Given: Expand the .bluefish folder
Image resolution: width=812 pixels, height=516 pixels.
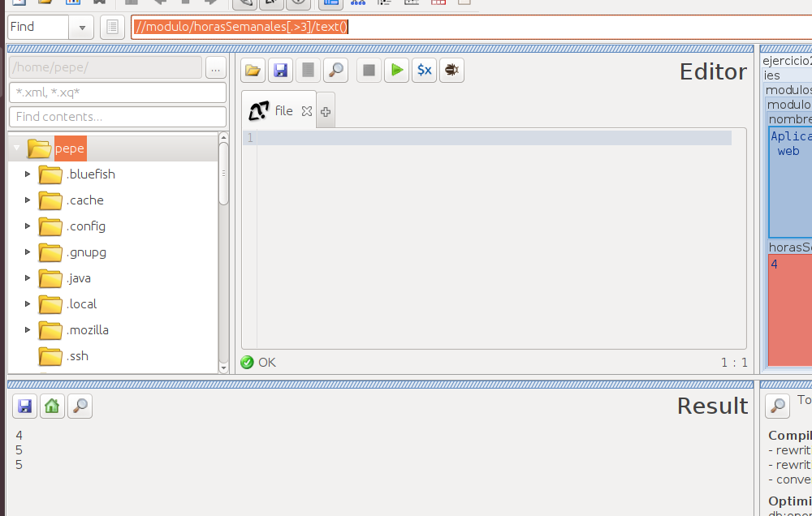Looking at the screenshot, I should click(x=28, y=174).
